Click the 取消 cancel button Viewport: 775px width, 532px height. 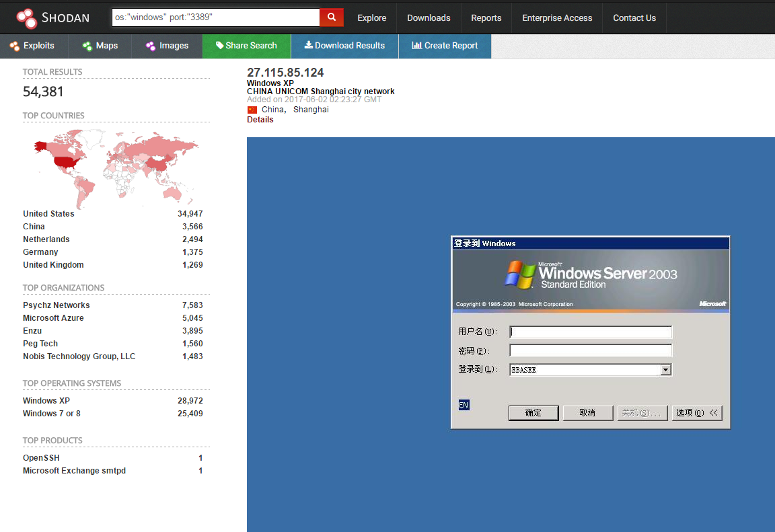(588, 413)
